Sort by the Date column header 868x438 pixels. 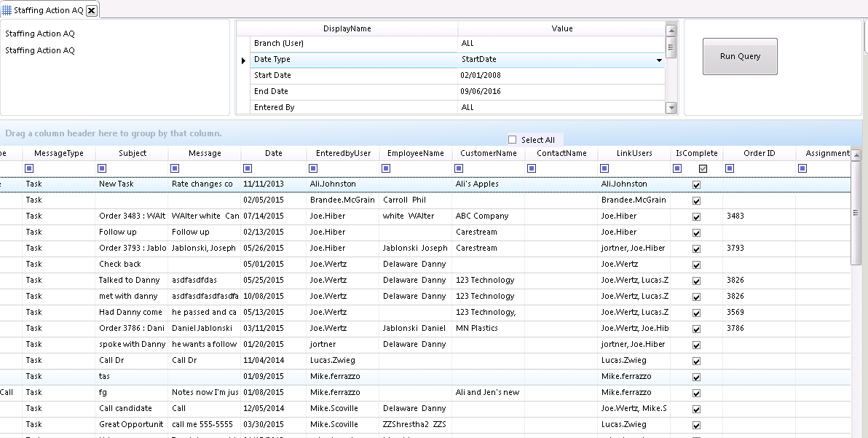tap(274, 153)
